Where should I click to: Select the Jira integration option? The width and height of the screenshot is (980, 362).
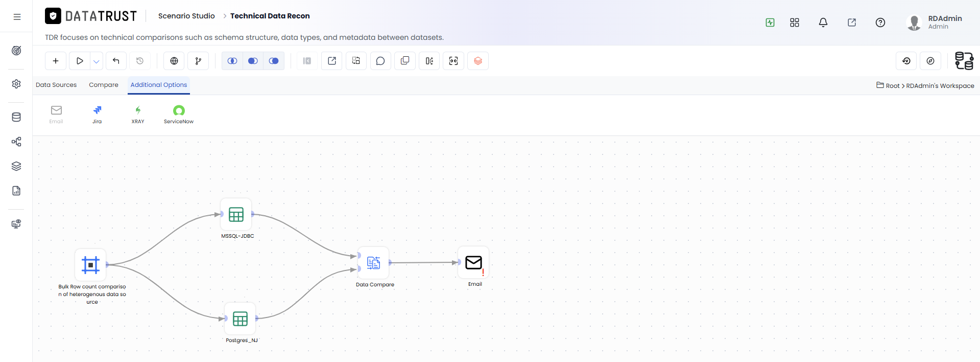click(97, 115)
